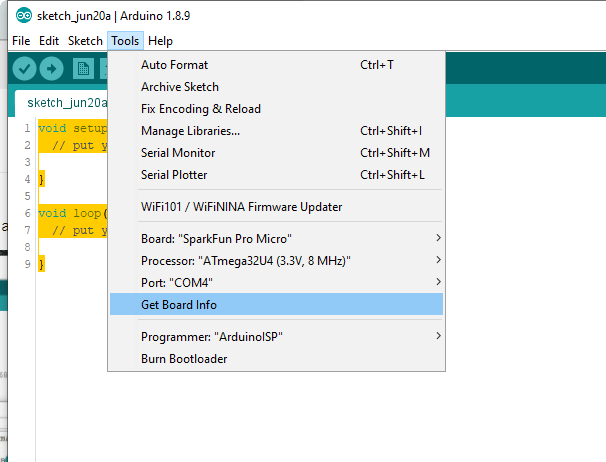Click the comment on code line 2

80,145
